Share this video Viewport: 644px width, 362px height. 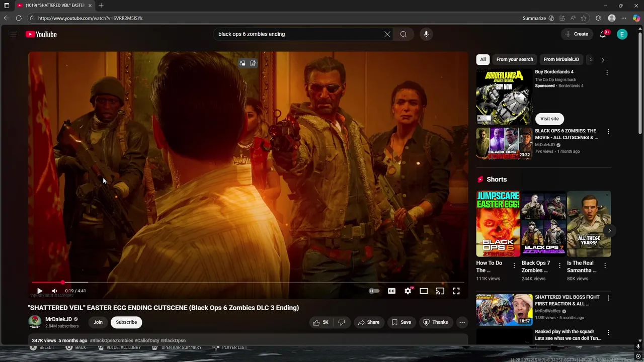(368, 322)
